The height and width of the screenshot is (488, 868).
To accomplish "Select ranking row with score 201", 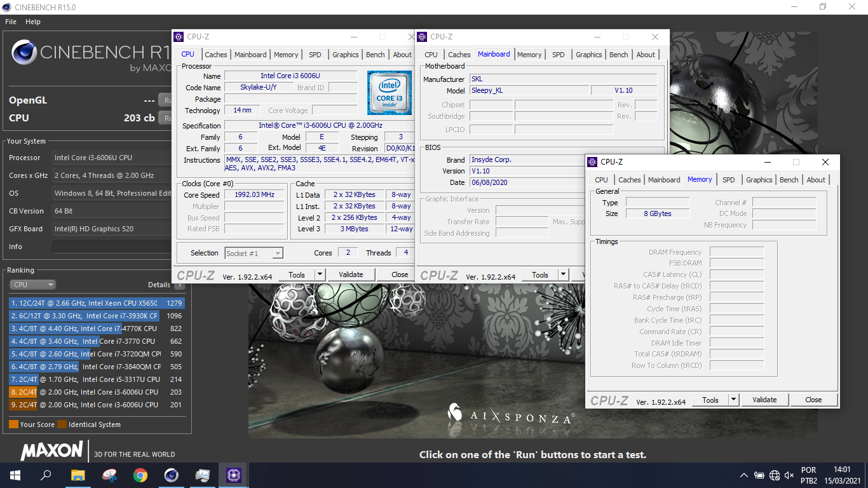I will (97, 405).
